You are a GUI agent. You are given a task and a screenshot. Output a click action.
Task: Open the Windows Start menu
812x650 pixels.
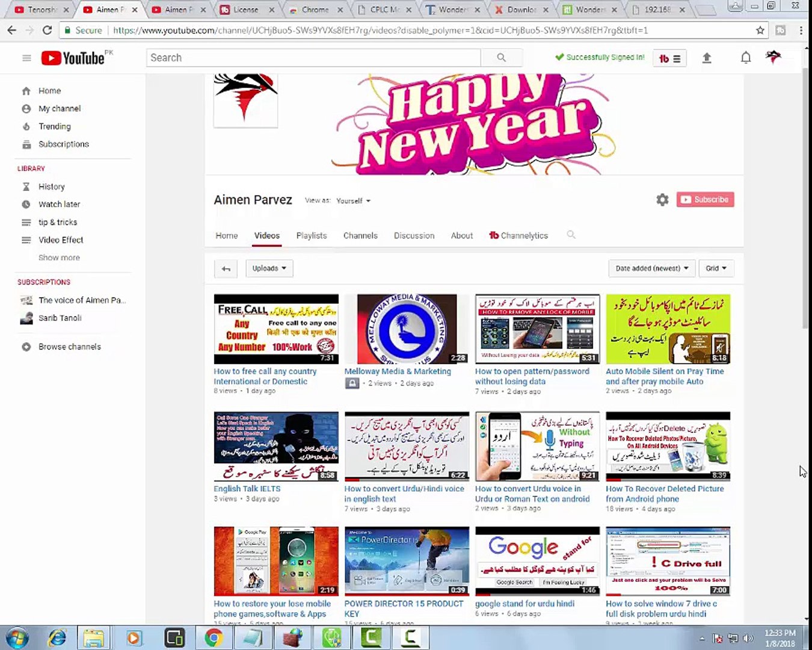point(16,637)
